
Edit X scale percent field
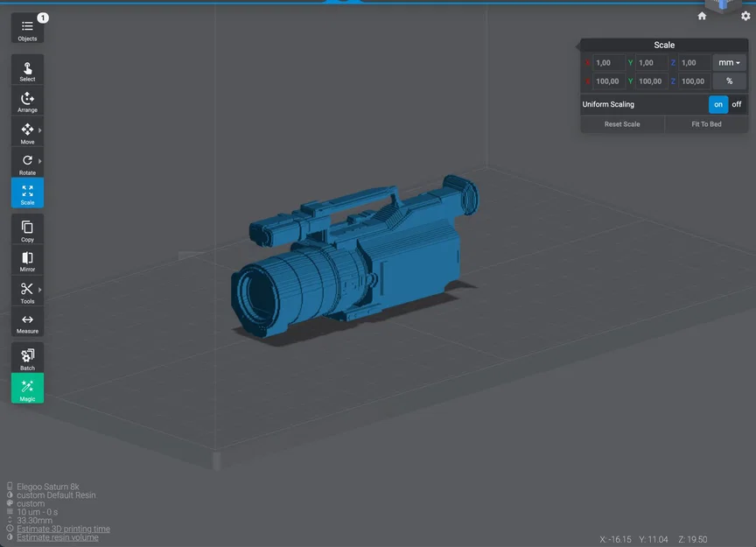pyautogui.click(x=608, y=81)
